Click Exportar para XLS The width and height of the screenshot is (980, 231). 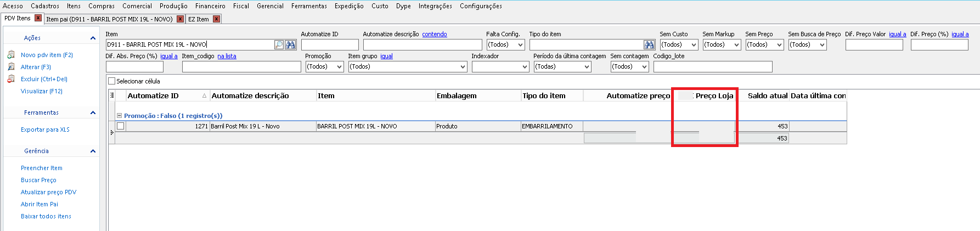45,129
